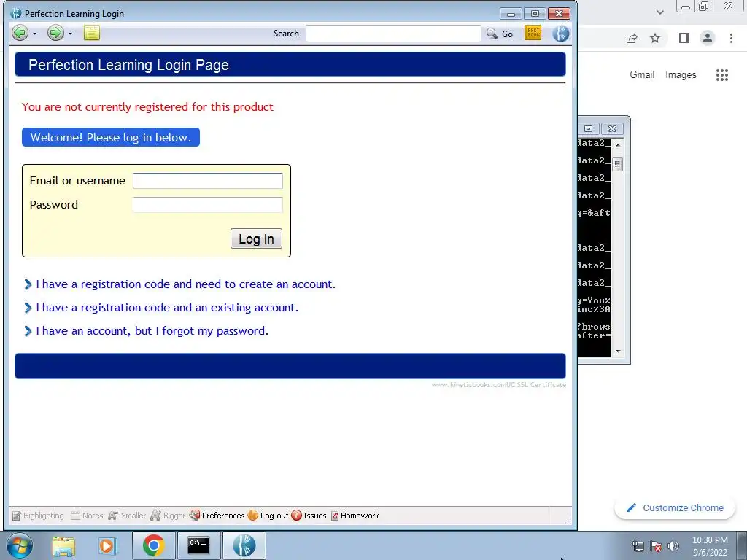The width and height of the screenshot is (747, 560).
Task: Click Log out in the bottom toolbar
Action: coord(268,516)
